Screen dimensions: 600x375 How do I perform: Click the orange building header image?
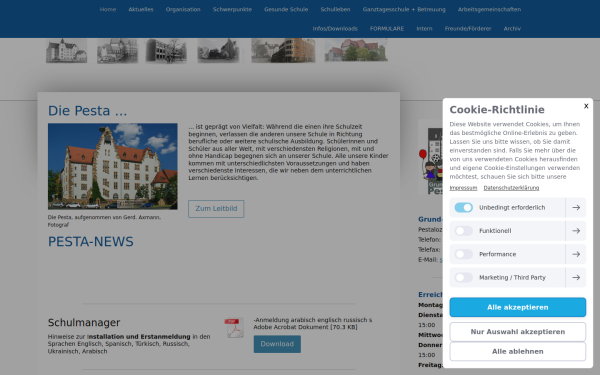[x=283, y=50]
